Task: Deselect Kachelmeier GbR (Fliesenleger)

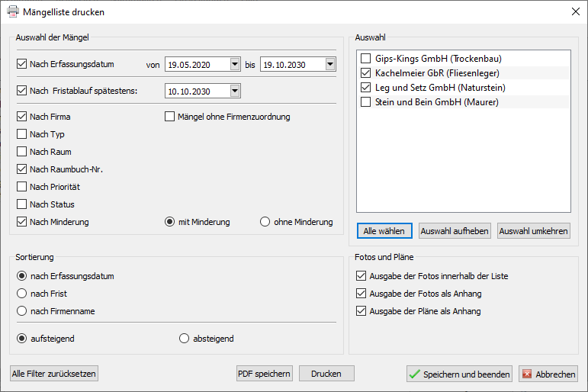Action: [x=366, y=73]
